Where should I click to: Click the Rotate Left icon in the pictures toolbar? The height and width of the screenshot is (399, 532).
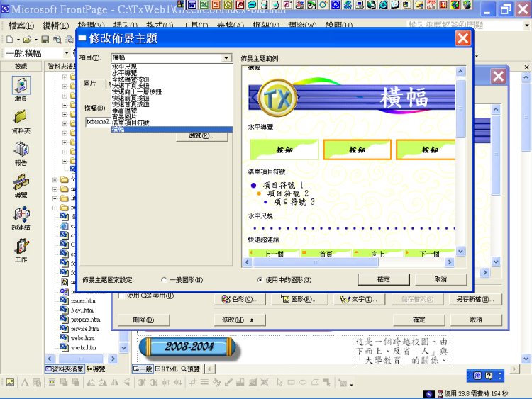[x=91, y=383]
